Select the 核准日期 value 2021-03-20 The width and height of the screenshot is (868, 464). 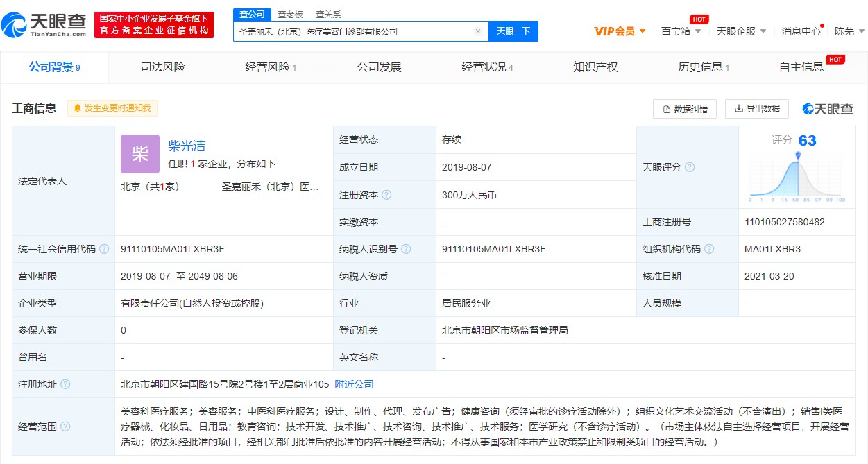[x=769, y=276]
